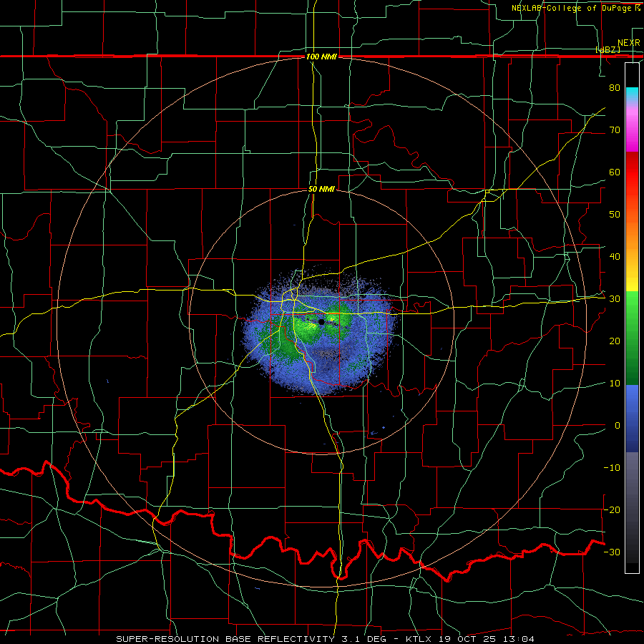Click the yellow-green echo west of radar site
644x644 pixels.
(x=309, y=326)
